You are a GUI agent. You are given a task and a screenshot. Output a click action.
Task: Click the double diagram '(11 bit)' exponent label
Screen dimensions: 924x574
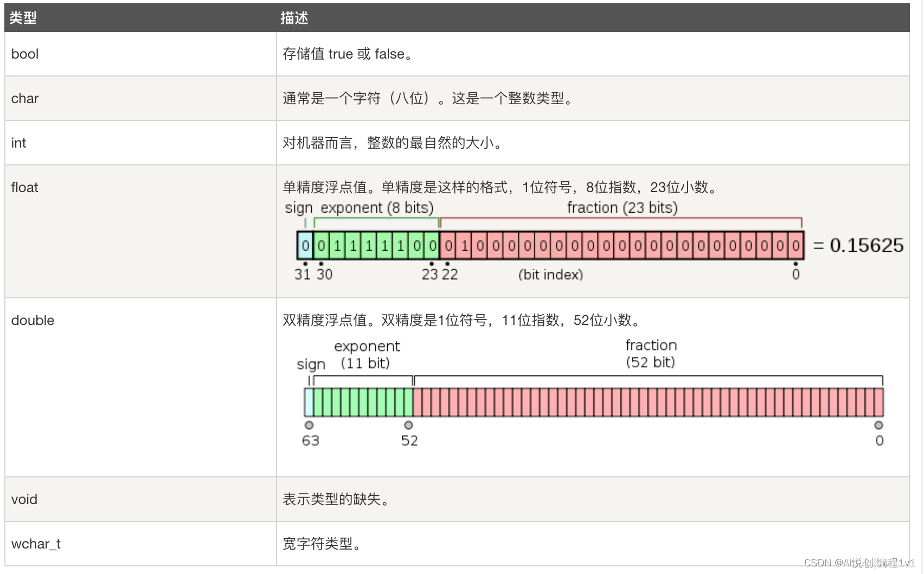point(365,363)
